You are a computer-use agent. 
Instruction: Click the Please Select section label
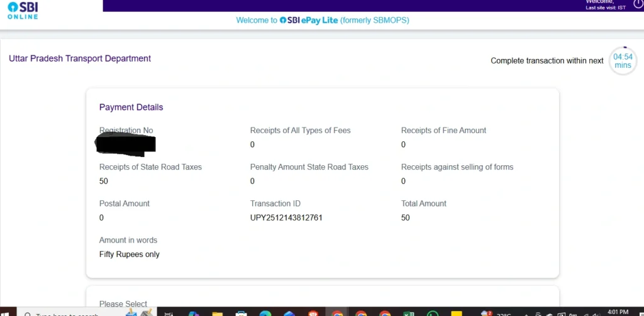click(123, 304)
